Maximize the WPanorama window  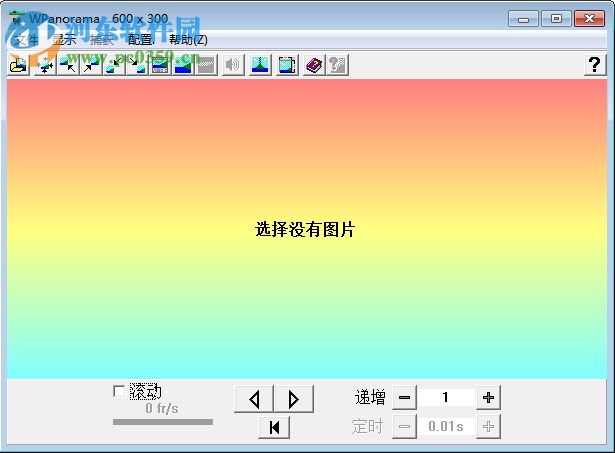click(556, 19)
